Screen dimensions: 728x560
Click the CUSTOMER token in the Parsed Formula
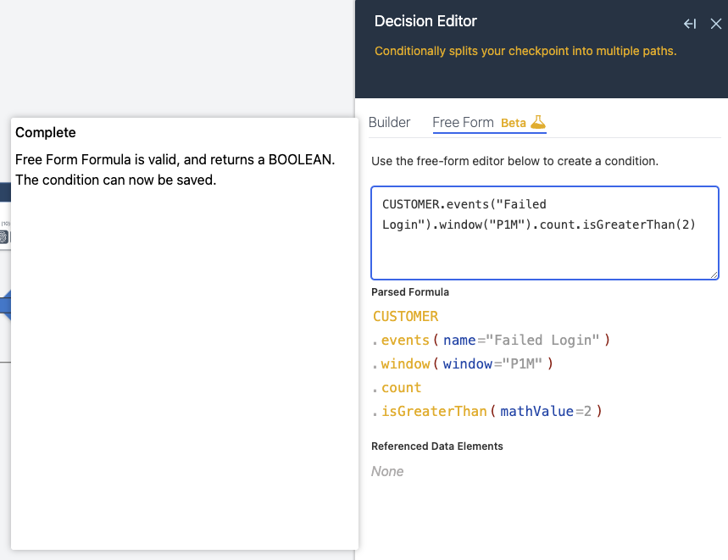405,316
